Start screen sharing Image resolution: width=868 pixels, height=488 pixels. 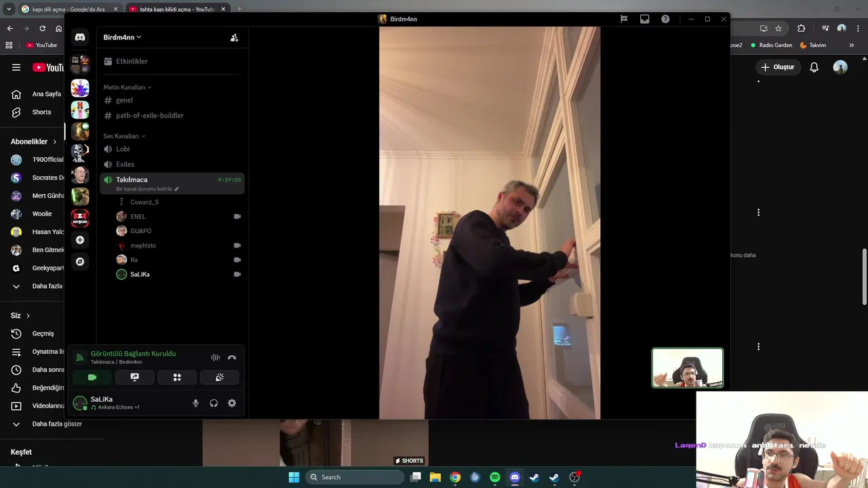pyautogui.click(x=134, y=378)
